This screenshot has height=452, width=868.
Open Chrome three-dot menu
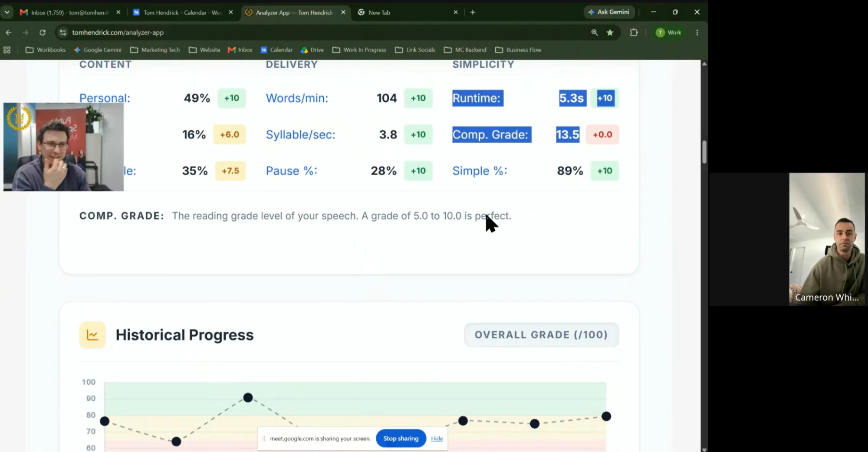coord(697,33)
